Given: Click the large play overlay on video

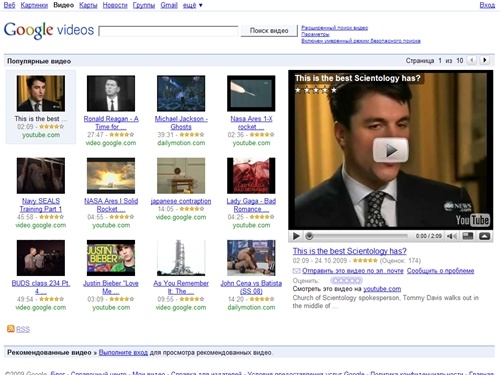Looking at the screenshot, I should (390, 150).
